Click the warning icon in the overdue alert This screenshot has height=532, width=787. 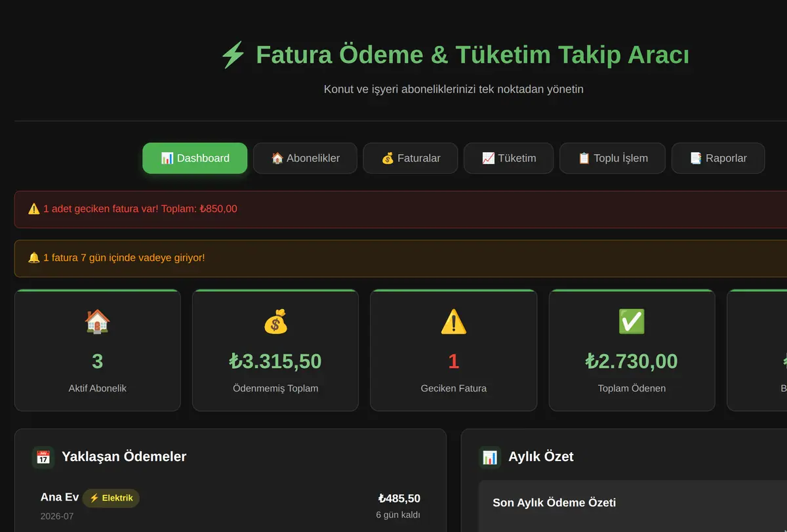[x=34, y=209]
